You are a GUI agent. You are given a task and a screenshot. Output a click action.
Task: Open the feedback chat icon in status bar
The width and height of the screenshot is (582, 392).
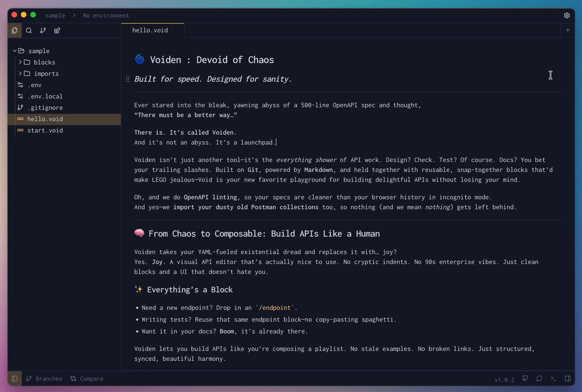(x=539, y=379)
